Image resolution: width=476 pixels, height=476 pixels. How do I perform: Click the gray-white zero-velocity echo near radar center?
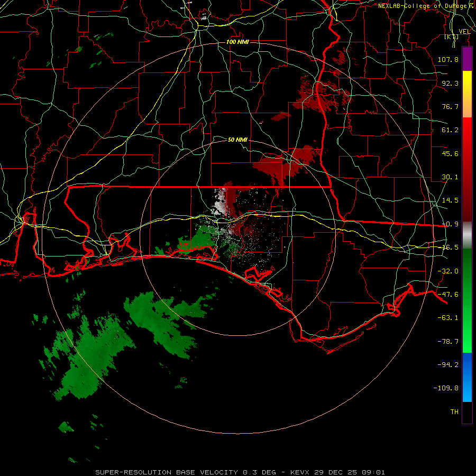(221, 202)
